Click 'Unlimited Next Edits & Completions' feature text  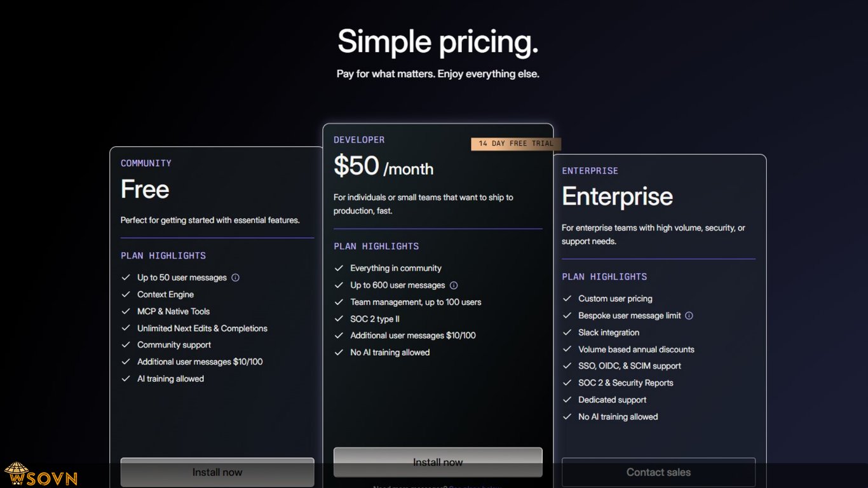tap(202, 329)
